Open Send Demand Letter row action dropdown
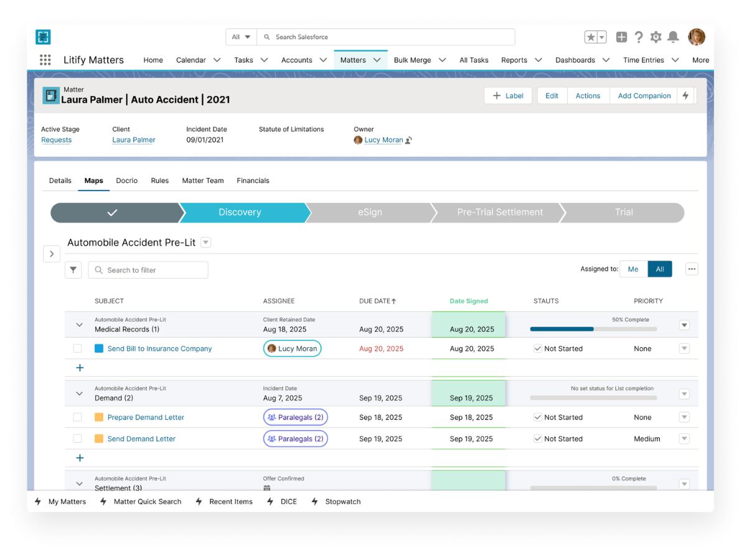This screenshot has height=560, width=747. coord(684,439)
